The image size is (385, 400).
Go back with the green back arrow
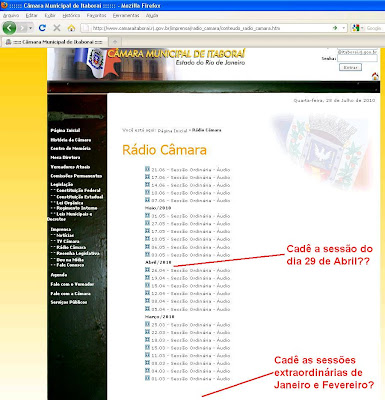[9, 28]
